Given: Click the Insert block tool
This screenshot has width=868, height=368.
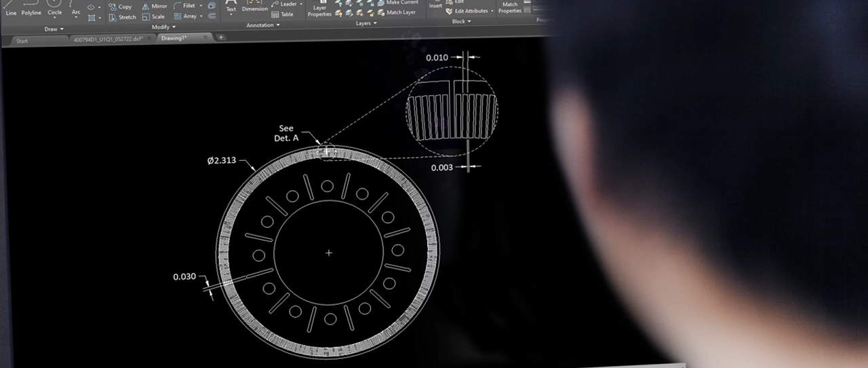Looking at the screenshot, I should (435, 4).
